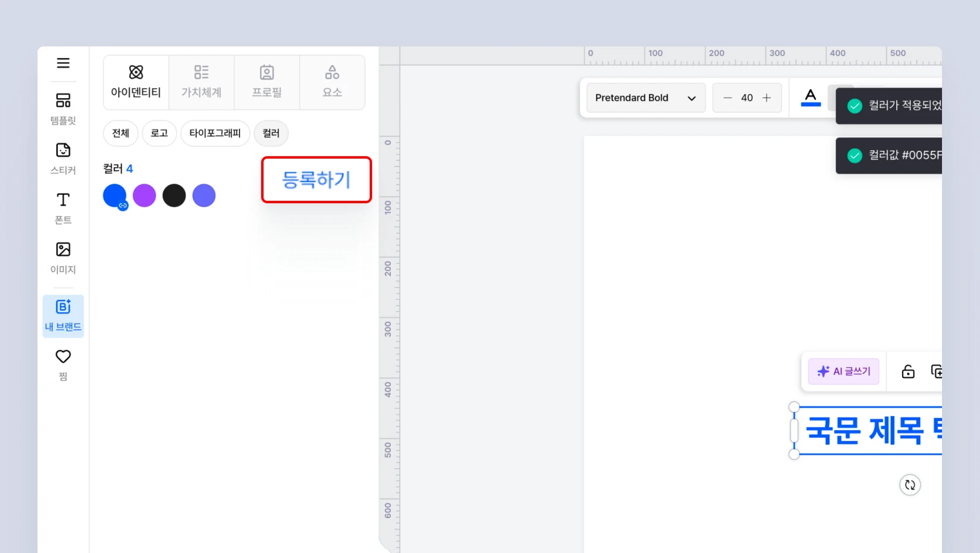This screenshot has height=553, width=980.
Task: Open the 찜 favorites heart item
Action: (63, 365)
